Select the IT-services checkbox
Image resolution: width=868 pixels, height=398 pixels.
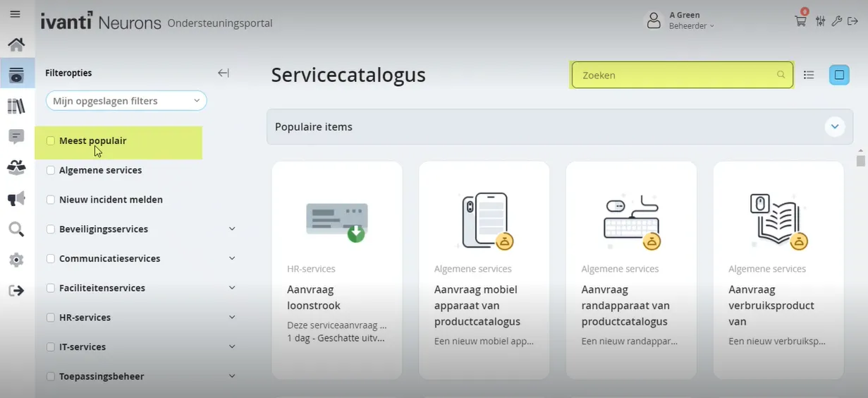pos(51,347)
